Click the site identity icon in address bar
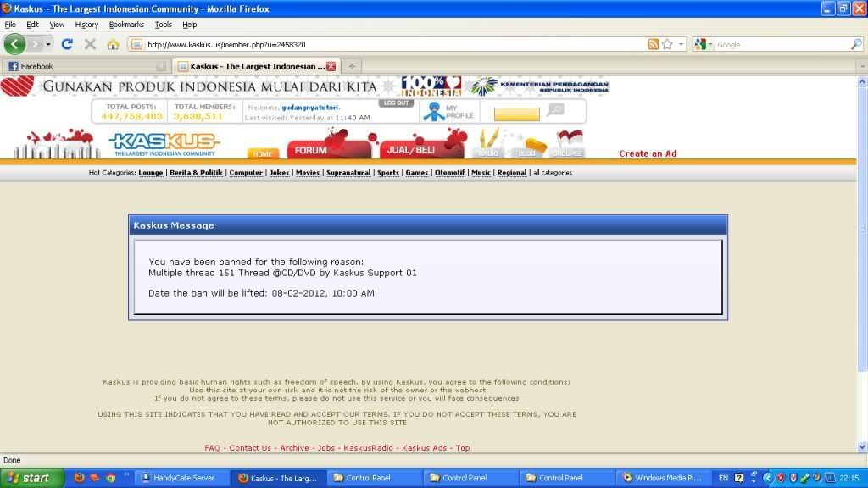 coord(136,44)
